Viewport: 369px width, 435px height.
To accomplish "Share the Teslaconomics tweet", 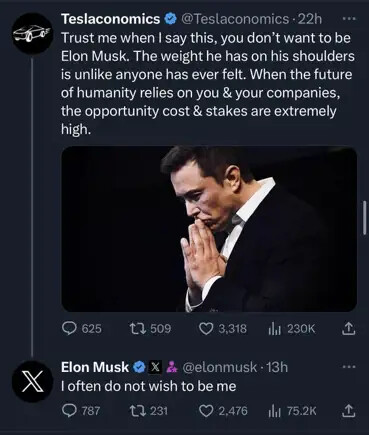I will [349, 329].
